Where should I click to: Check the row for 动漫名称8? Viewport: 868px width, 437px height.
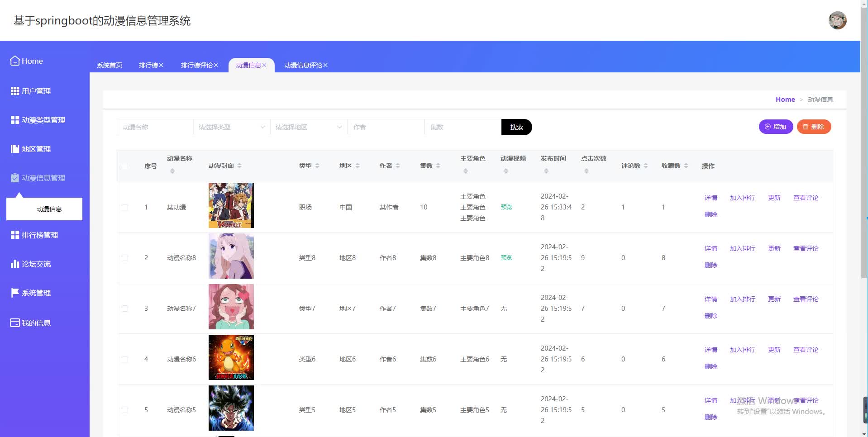coord(125,258)
